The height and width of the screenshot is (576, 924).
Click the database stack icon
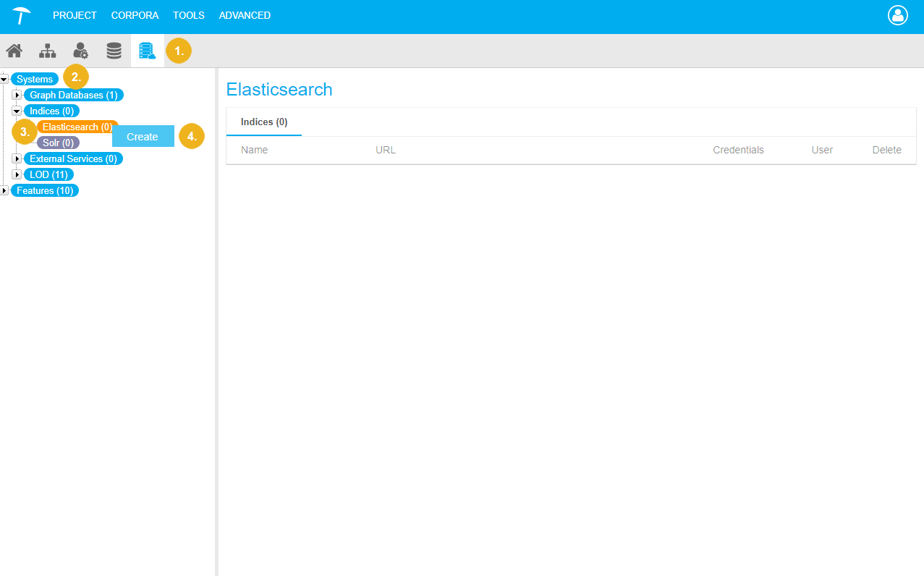click(114, 51)
